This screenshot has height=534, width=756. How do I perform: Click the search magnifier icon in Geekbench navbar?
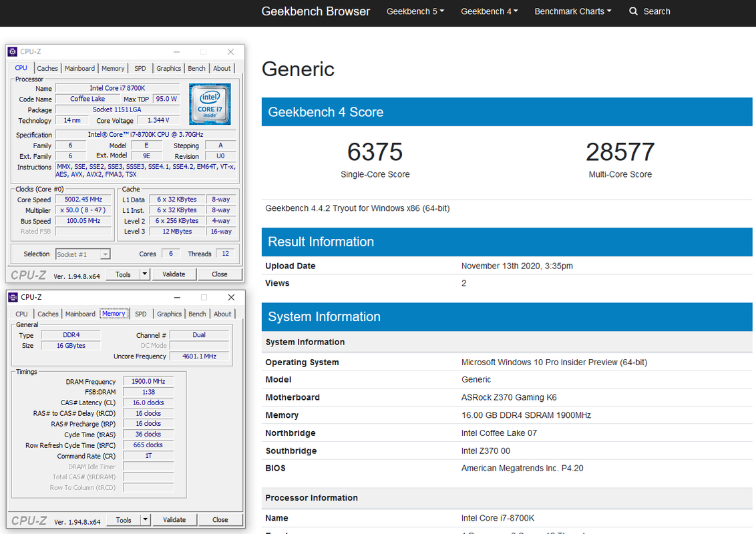coord(633,11)
